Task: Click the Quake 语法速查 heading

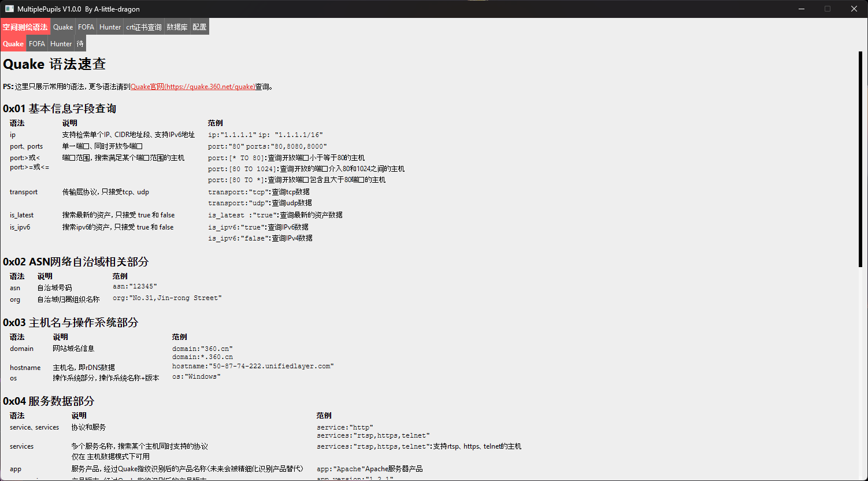Action: coord(54,64)
